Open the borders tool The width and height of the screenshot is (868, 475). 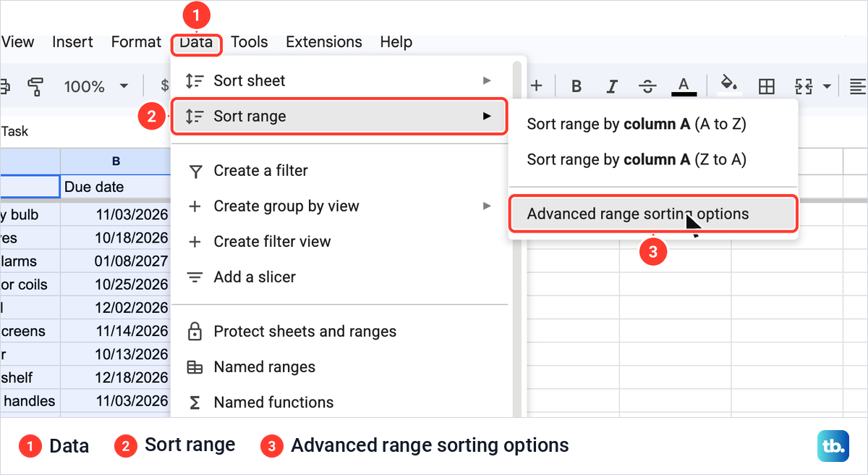766,87
